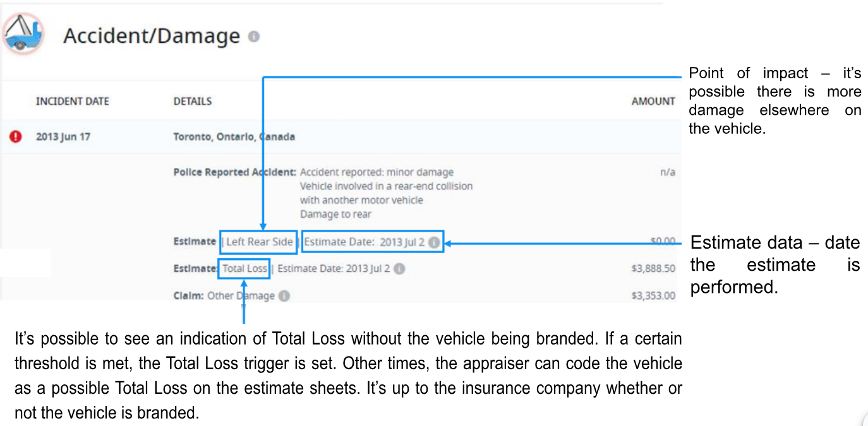868x426 pixels.
Task: Select the Police Reported Accident label
Action: coord(234,172)
